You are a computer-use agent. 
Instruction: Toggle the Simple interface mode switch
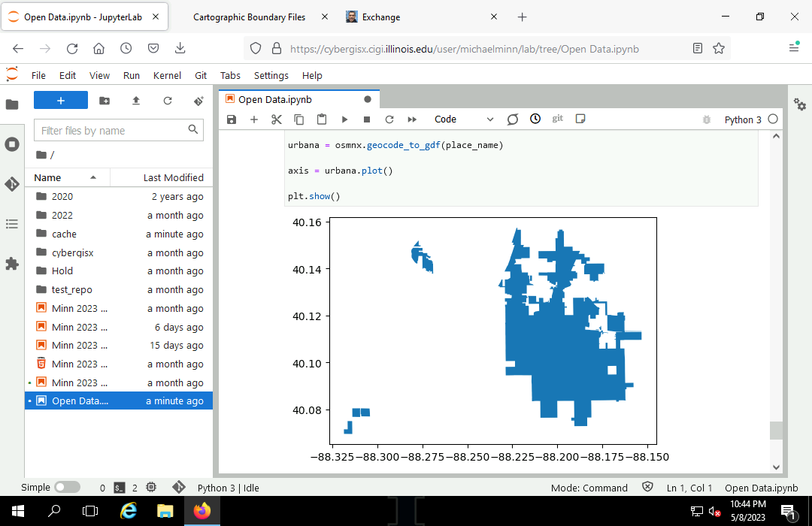(x=67, y=488)
